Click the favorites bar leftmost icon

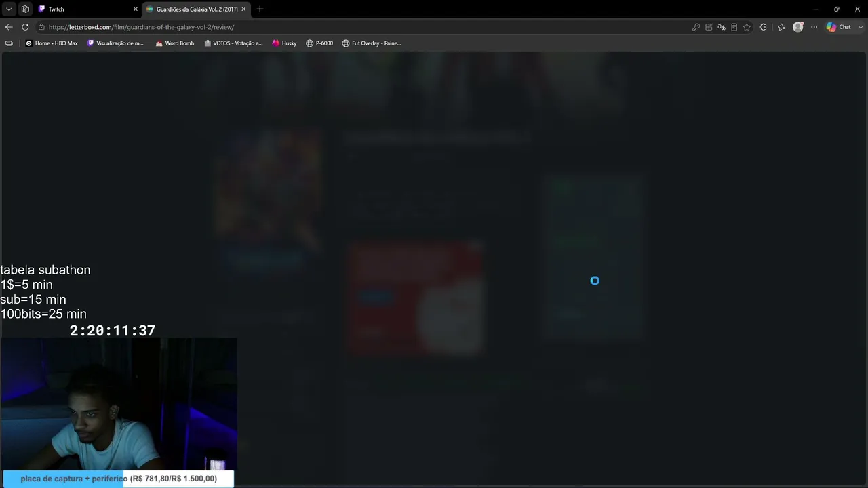9,43
